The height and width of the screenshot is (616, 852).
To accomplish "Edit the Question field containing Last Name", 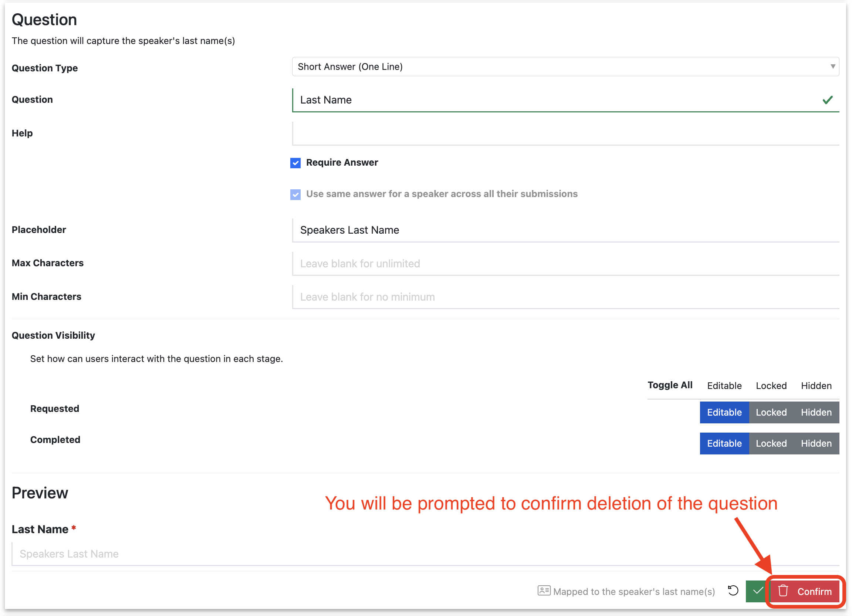I will point(565,100).
